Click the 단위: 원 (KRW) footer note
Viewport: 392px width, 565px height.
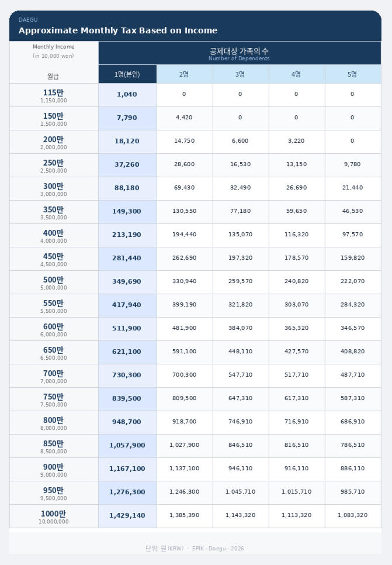point(164,549)
